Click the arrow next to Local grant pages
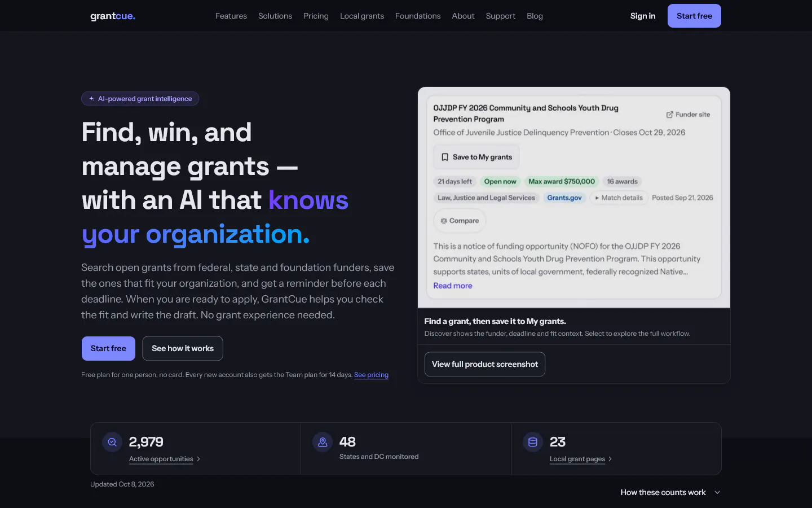Image resolution: width=812 pixels, height=508 pixels. 610,459
